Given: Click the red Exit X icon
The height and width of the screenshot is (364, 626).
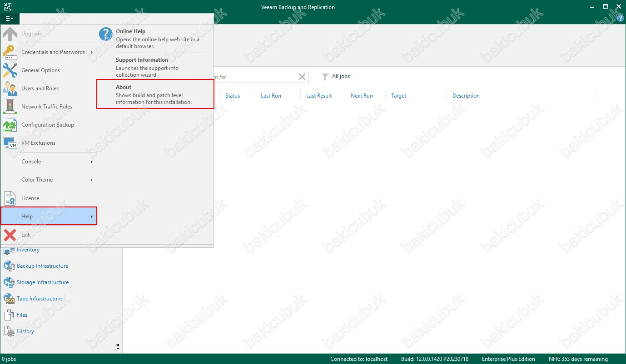Looking at the screenshot, I should 10,235.
